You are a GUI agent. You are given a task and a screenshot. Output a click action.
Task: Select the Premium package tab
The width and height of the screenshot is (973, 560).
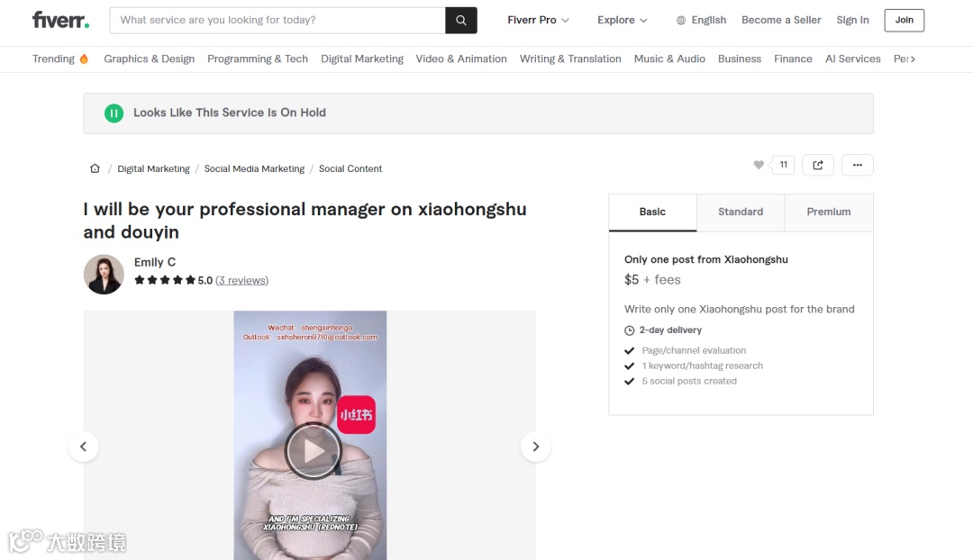[x=829, y=212]
